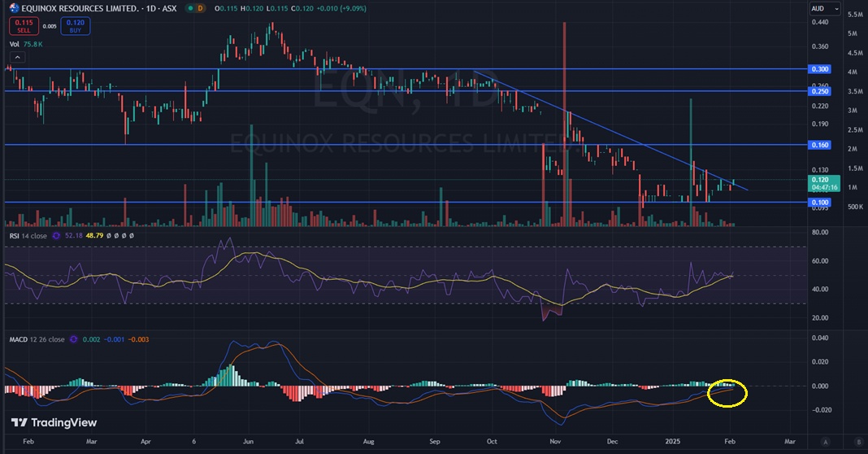Viewport: 868px width, 454px height.
Task: Click the MACD line value -0.001
Action: (115, 339)
